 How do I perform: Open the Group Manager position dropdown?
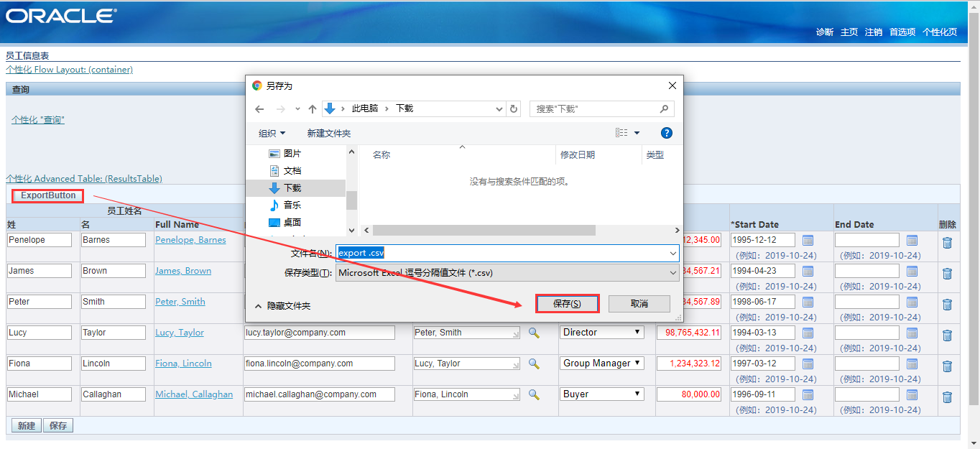pos(602,364)
